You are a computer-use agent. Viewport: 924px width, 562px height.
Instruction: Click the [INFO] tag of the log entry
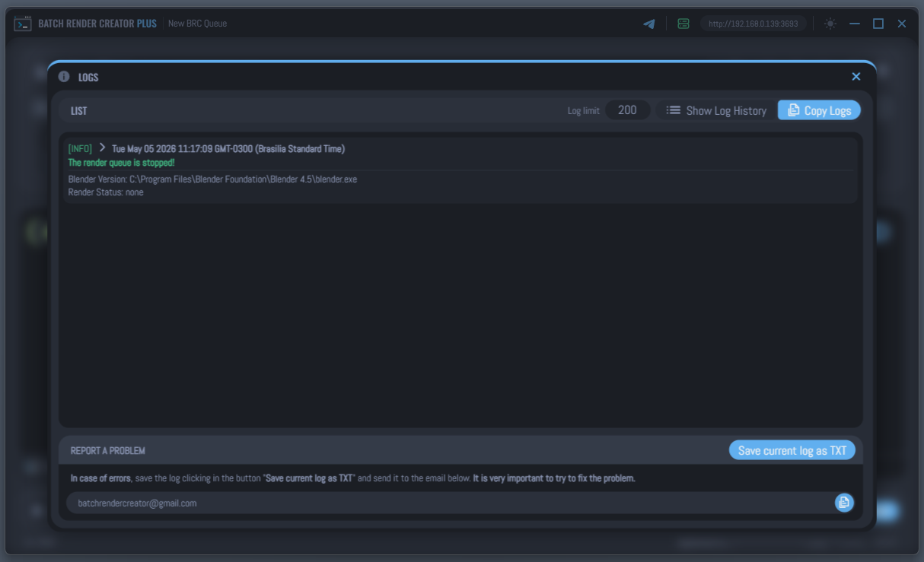(80, 149)
